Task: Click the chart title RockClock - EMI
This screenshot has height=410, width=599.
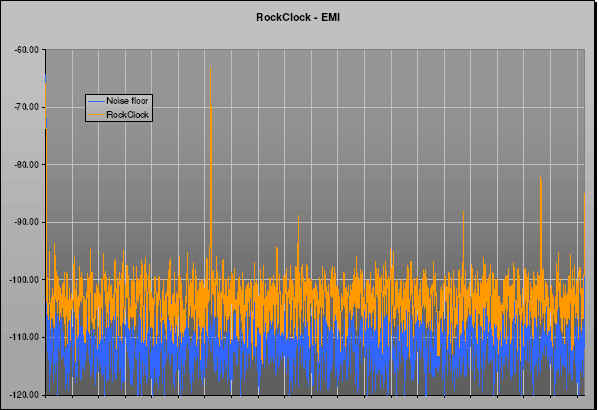Action: click(x=298, y=18)
